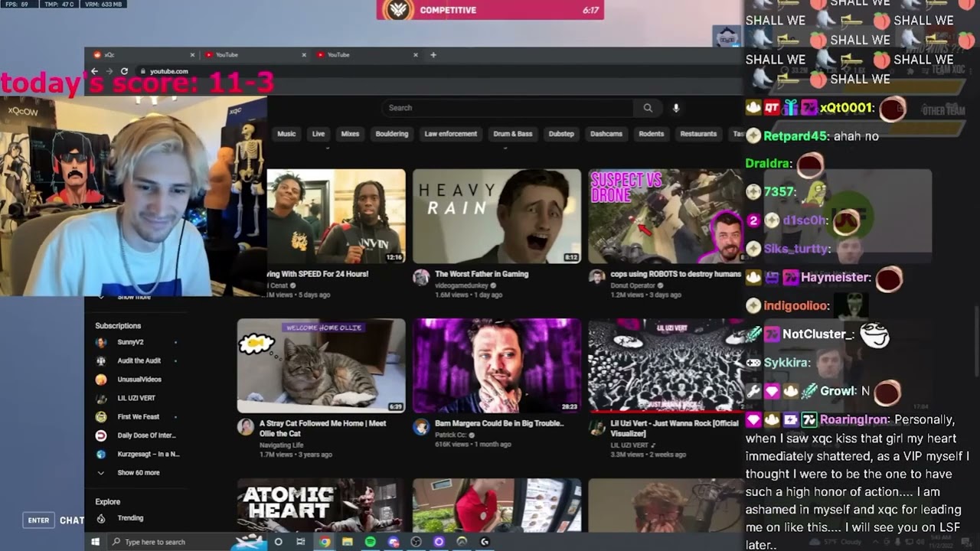Screen dimensions: 980x551
Task: Open Task View on the taskbar
Action: (301, 542)
